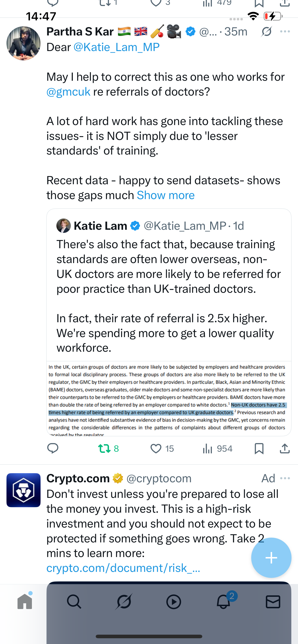
Task: Bookmark Partha S Kar's tweet
Action: click(259, 448)
